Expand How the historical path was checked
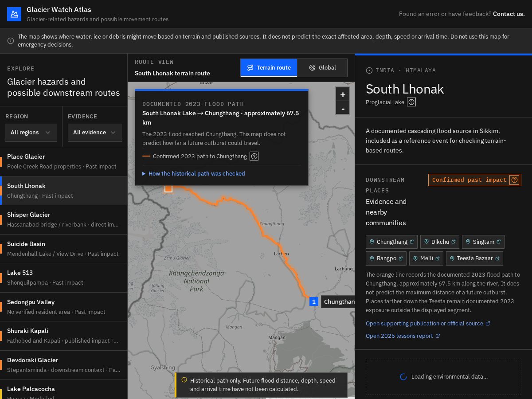Viewport: 532px width, 399px height. coord(194,173)
